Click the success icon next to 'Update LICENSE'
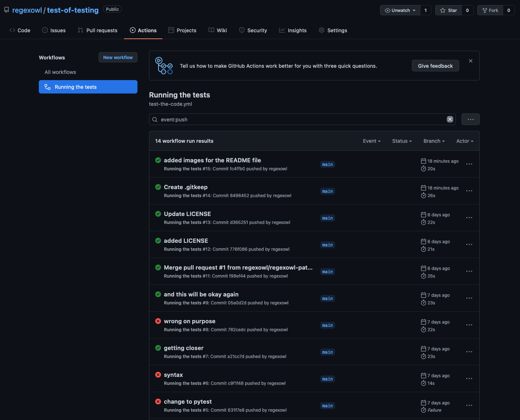The height and width of the screenshot is (420, 520). [x=158, y=214]
